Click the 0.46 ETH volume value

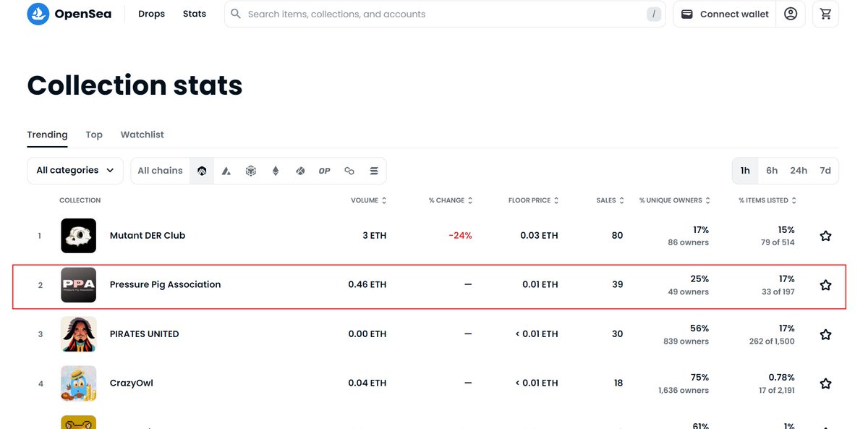pyautogui.click(x=367, y=285)
